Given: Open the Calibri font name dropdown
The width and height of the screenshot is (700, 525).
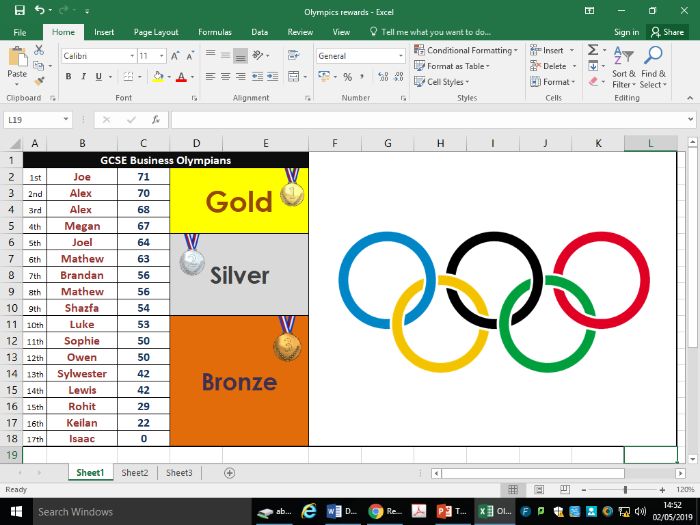Looking at the screenshot, I should click(x=132, y=56).
